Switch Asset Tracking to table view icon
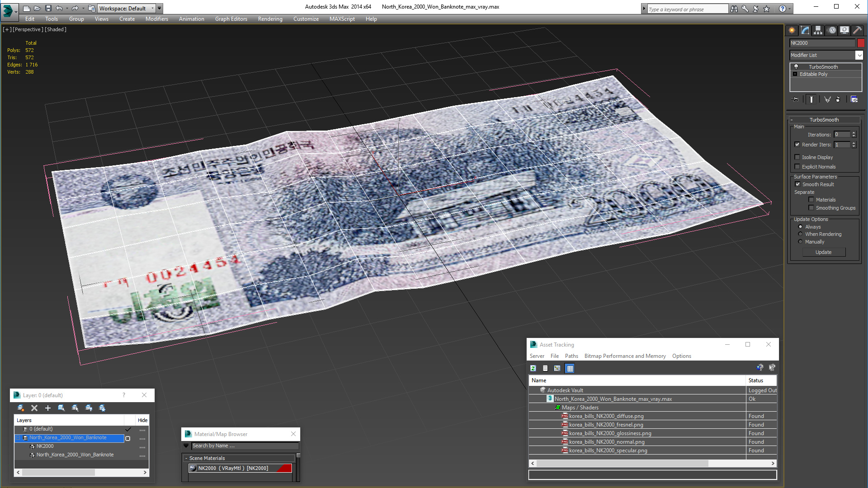This screenshot has height=488, width=868. point(570,368)
